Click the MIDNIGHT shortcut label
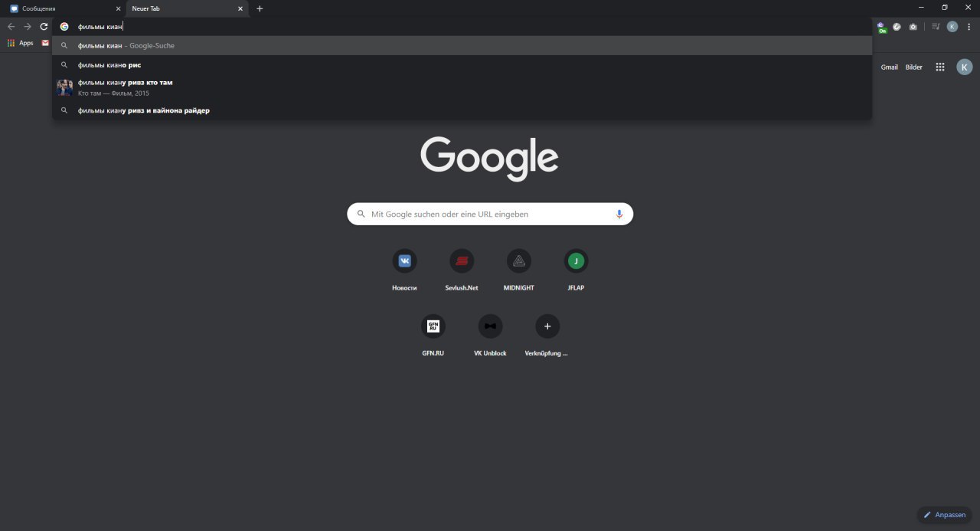 coord(519,288)
